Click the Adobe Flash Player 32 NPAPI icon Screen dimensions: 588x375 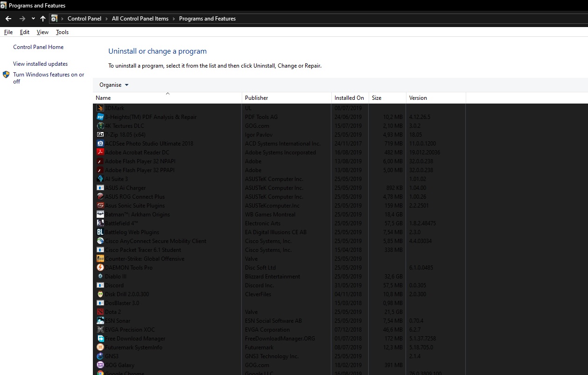click(100, 161)
